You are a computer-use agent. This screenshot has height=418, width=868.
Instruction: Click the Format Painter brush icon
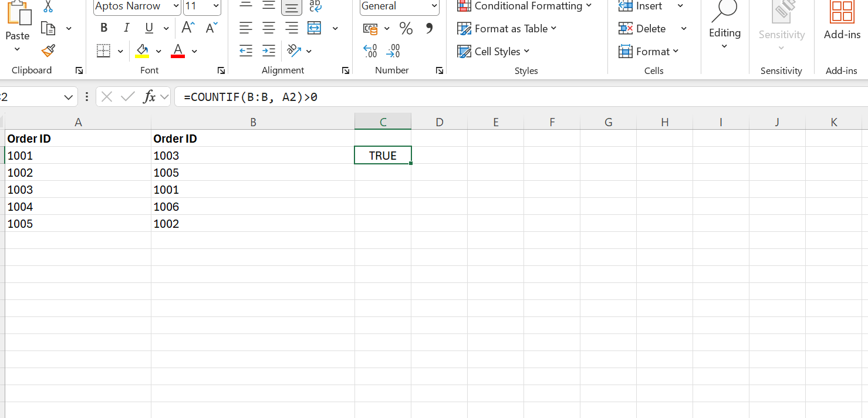point(48,52)
